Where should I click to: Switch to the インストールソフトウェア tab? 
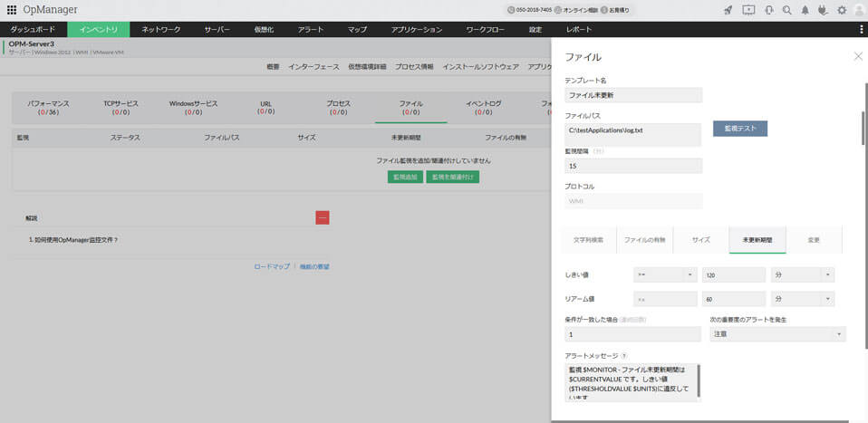point(480,66)
